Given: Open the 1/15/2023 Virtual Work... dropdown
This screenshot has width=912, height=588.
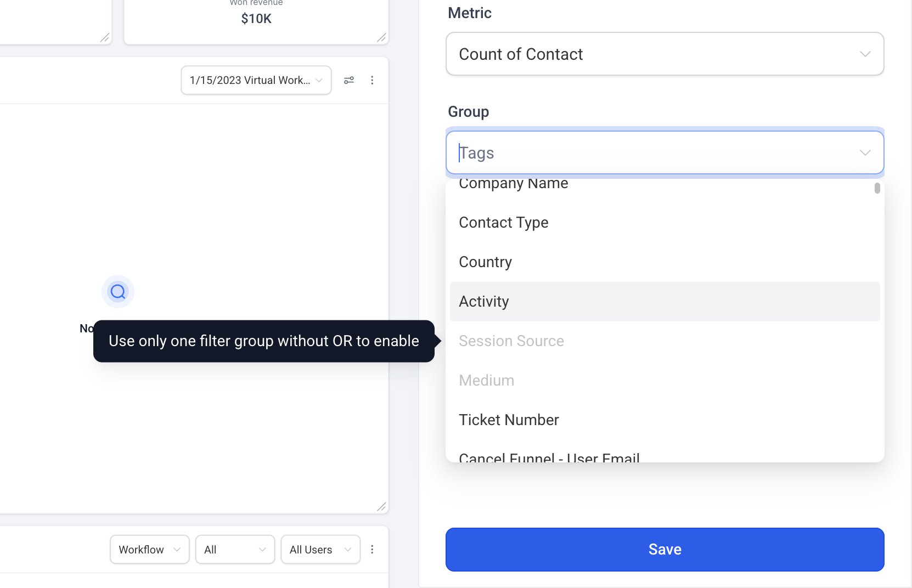Looking at the screenshot, I should coord(256,80).
